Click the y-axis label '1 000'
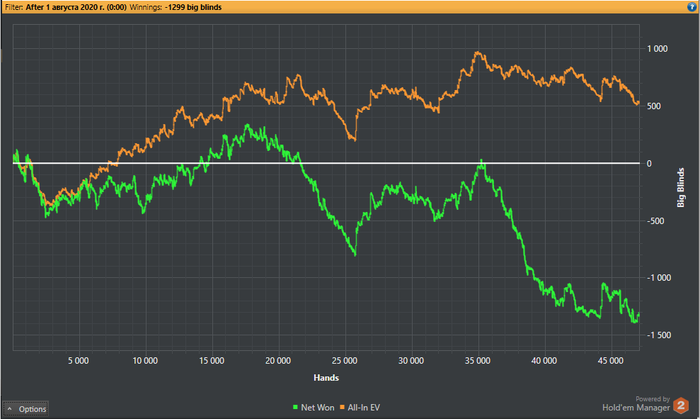This screenshot has width=700, height=419. coord(657,49)
